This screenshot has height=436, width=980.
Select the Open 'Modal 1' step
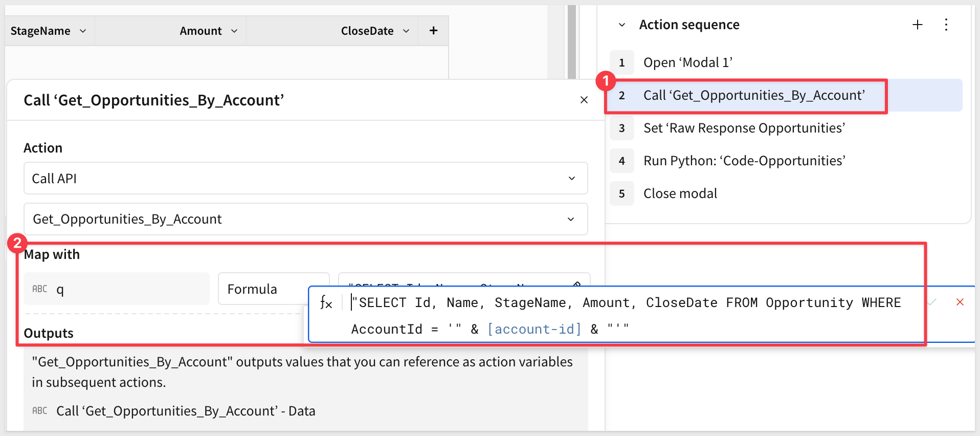click(687, 62)
